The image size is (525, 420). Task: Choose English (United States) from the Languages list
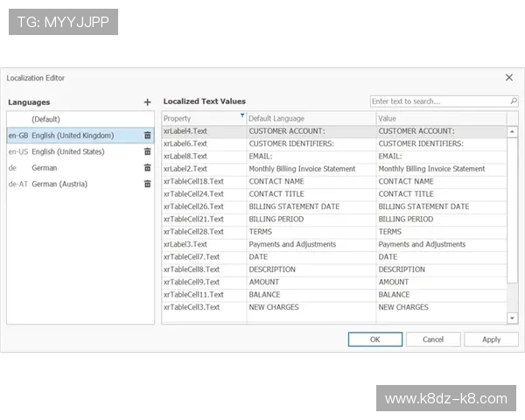point(67,151)
